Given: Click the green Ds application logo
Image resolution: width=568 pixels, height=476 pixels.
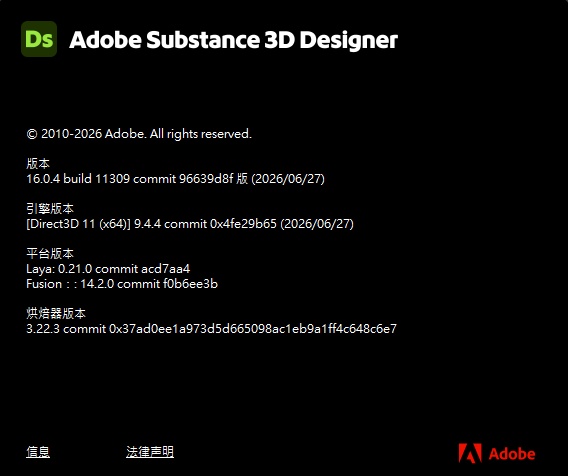Looking at the screenshot, I should click(x=39, y=39).
